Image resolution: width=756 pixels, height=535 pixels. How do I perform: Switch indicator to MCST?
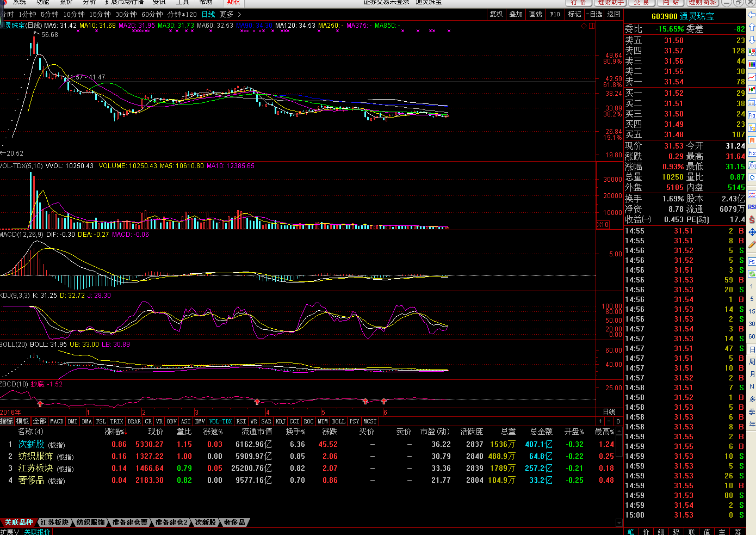tap(370, 421)
